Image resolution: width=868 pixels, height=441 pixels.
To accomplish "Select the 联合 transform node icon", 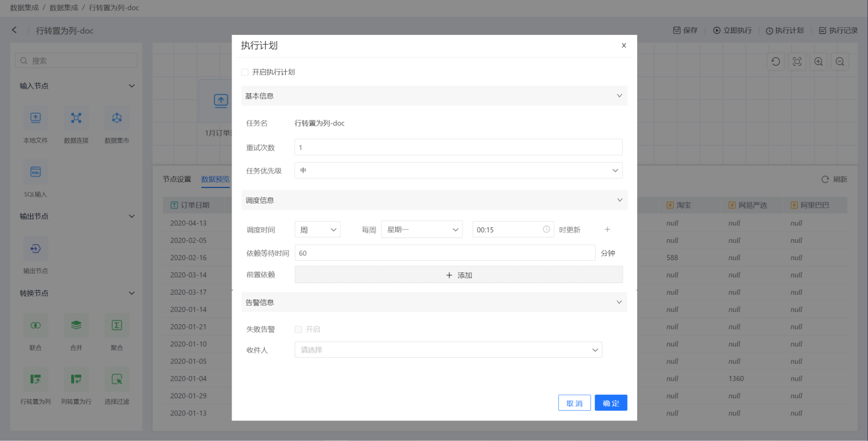I will (x=36, y=325).
